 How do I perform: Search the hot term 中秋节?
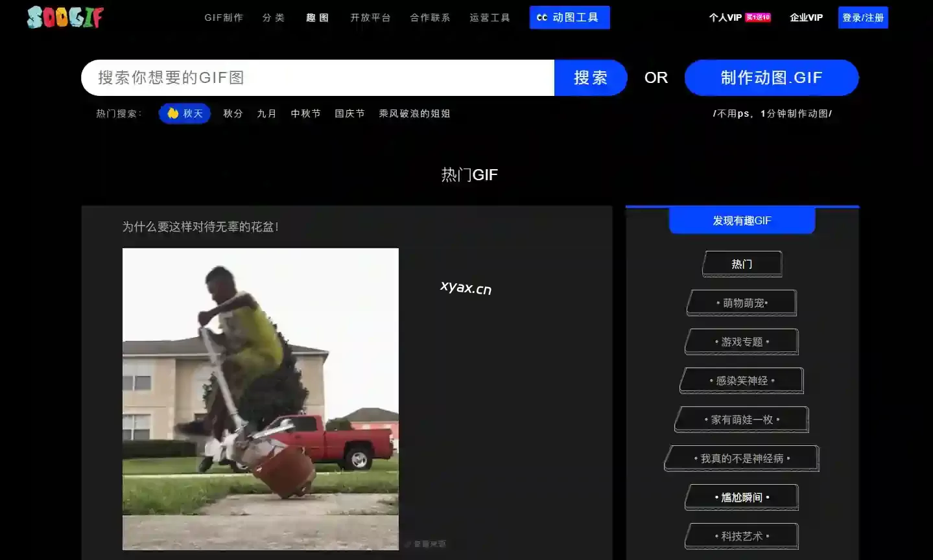coord(305,113)
